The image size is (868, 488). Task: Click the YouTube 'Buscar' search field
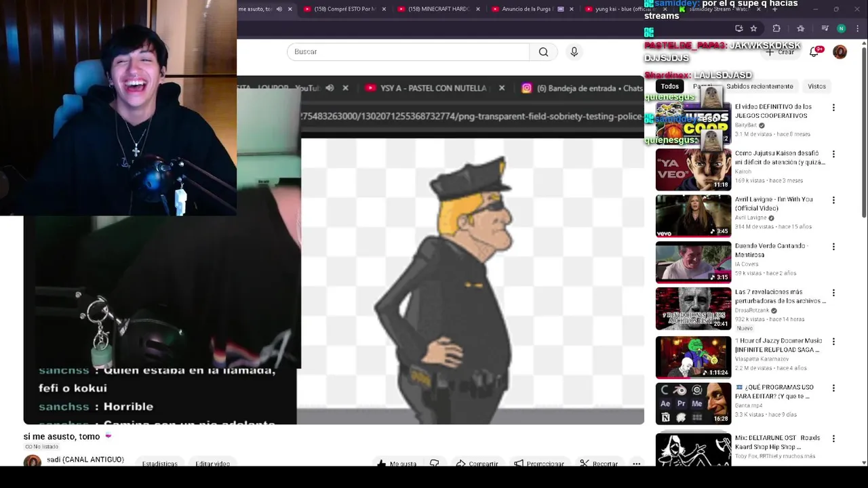[x=408, y=52]
